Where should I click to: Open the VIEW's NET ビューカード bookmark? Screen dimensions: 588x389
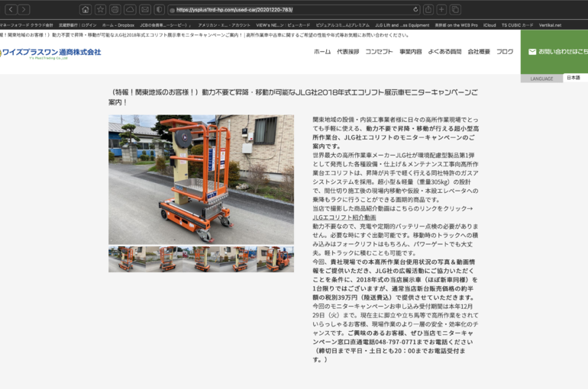tap(283, 25)
